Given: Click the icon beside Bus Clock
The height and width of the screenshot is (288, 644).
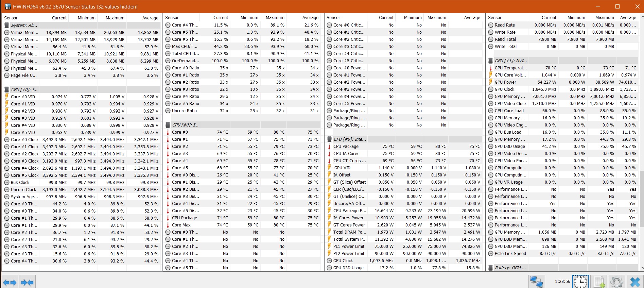Looking at the screenshot, I should [x=7, y=182].
